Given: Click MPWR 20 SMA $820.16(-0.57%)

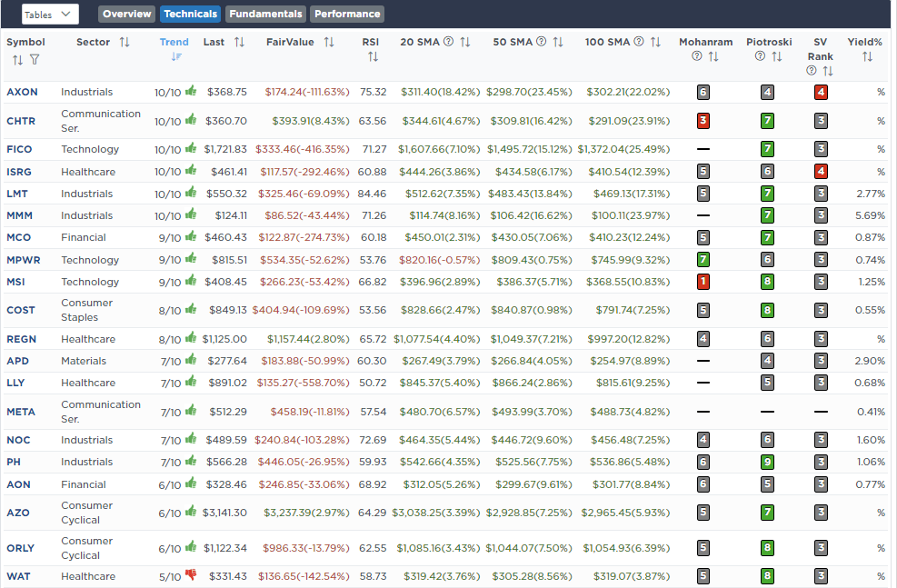Looking at the screenshot, I should click(x=439, y=260).
